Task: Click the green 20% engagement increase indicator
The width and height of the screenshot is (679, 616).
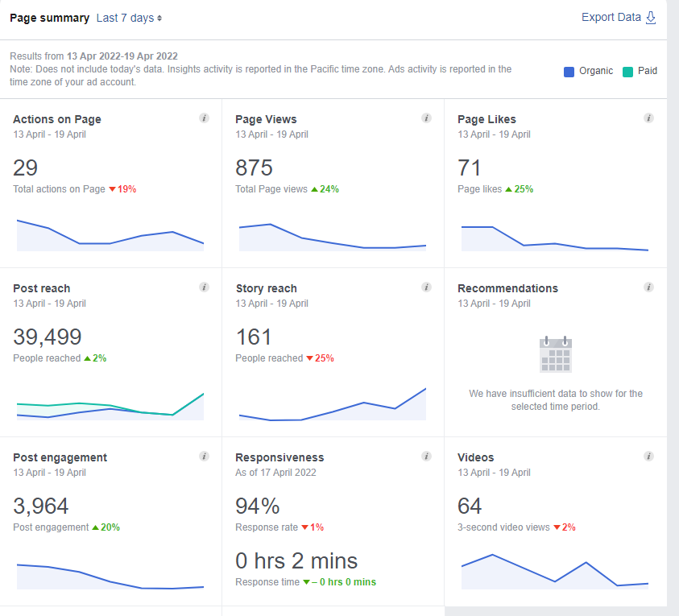Action: coord(106,527)
